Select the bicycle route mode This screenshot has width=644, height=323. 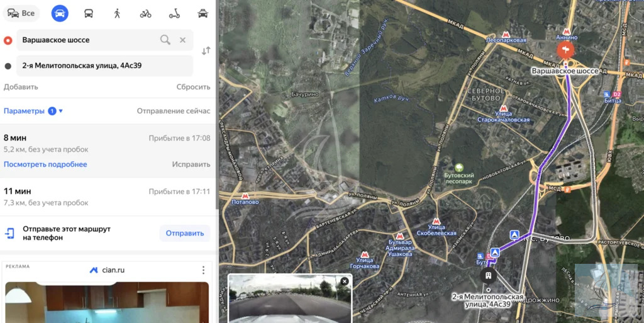click(145, 13)
